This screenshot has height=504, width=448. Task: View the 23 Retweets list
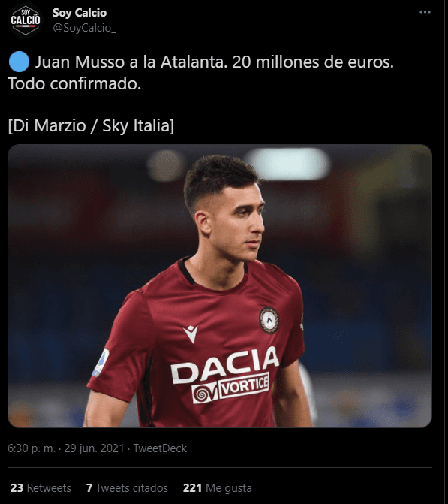(41, 488)
